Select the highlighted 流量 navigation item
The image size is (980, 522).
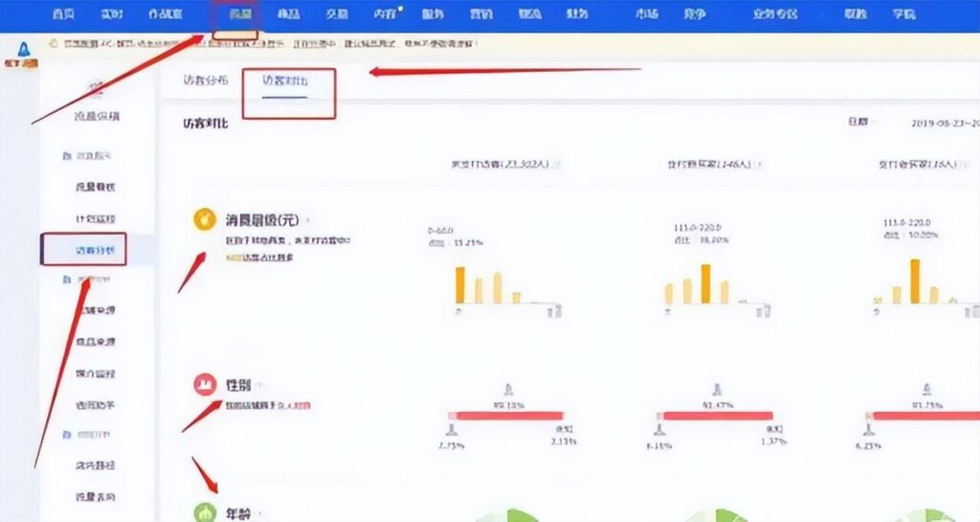pos(240,13)
